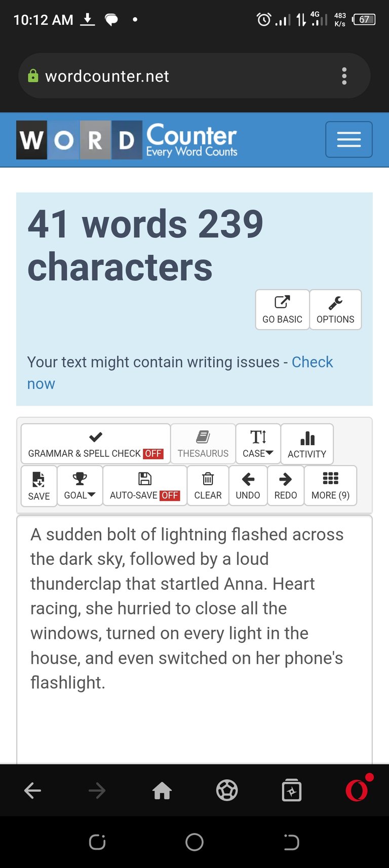Open the Thesaurus tool
The image size is (389, 868).
[203, 444]
